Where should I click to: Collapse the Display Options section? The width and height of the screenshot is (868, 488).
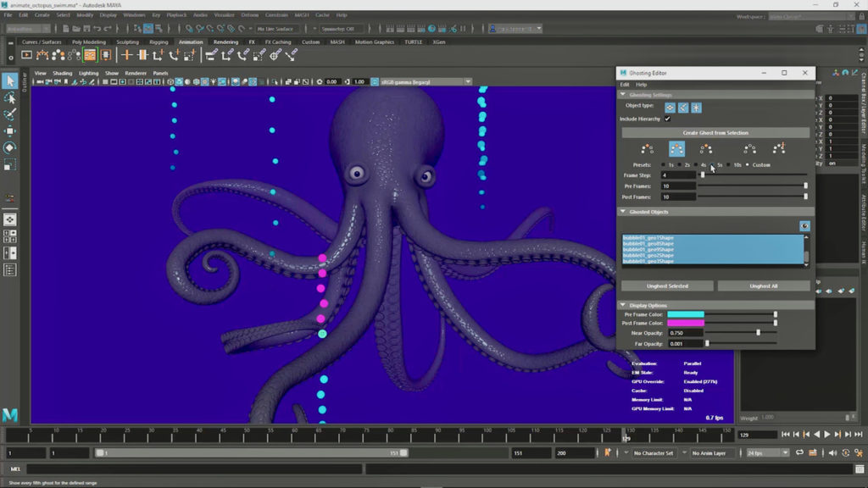click(624, 305)
